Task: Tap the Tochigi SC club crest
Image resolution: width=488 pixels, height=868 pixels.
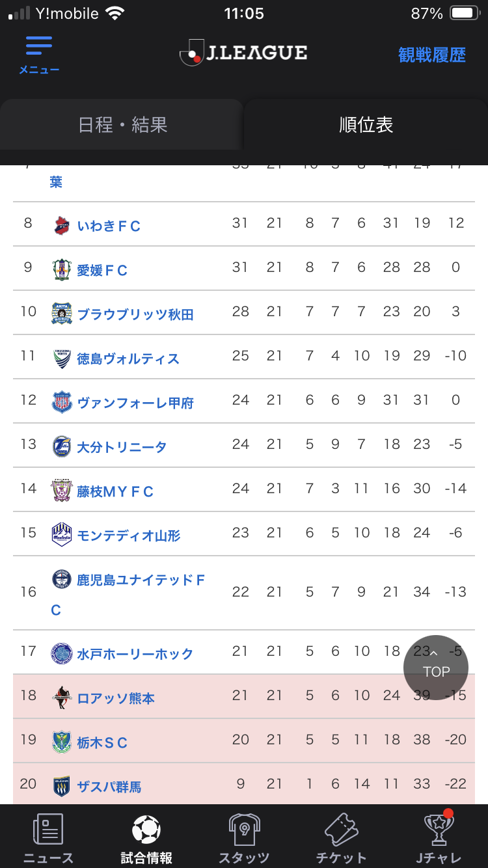Action: tap(62, 742)
